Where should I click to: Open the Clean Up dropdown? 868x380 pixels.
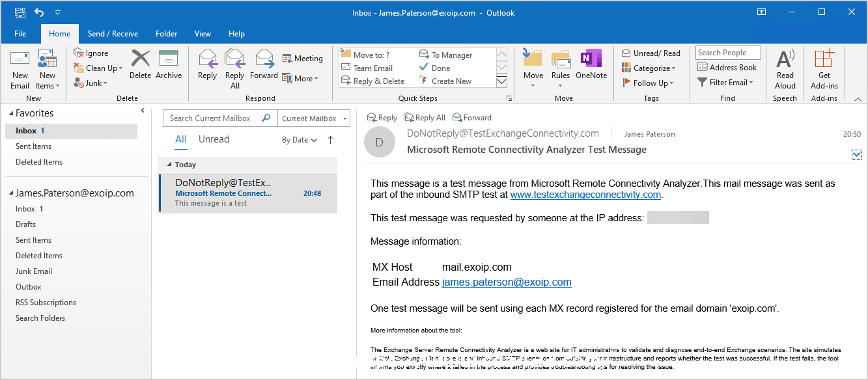pos(98,68)
